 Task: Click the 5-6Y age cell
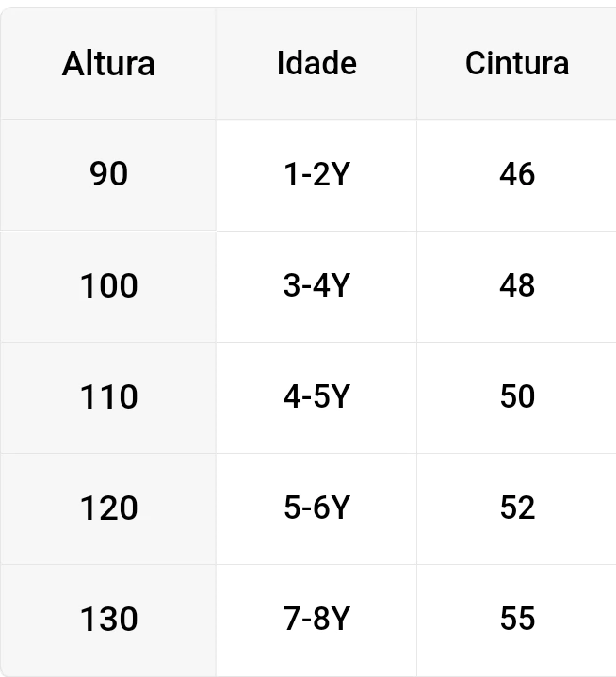pyautogui.click(x=316, y=508)
